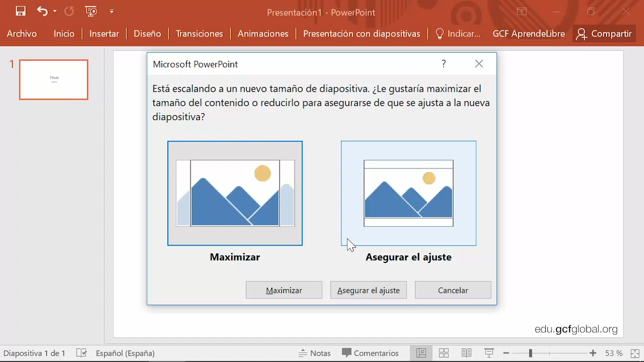644x362 pixels.
Task: Click Diapositiva 1 de 1 status text
Action: click(34, 353)
